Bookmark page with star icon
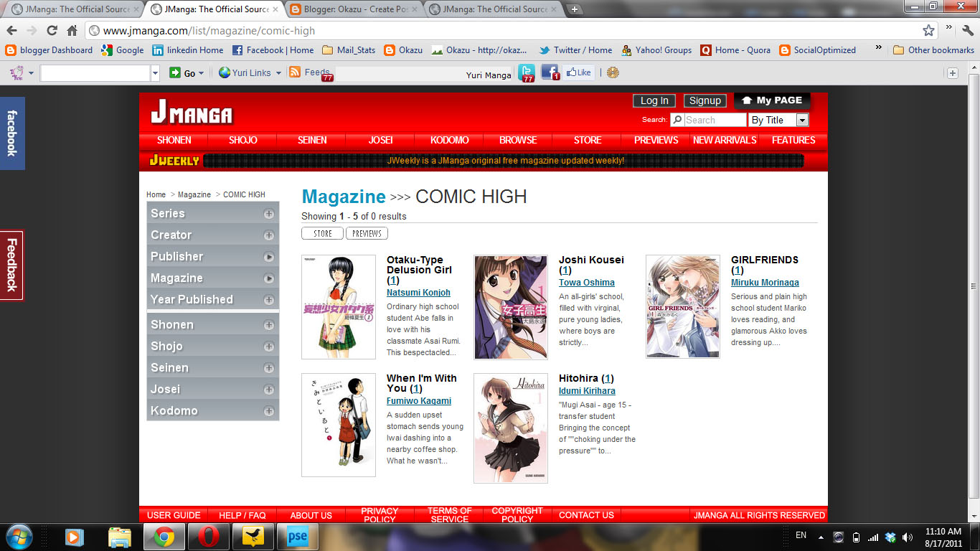The height and width of the screenshot is (551, 980). point(928,31)
